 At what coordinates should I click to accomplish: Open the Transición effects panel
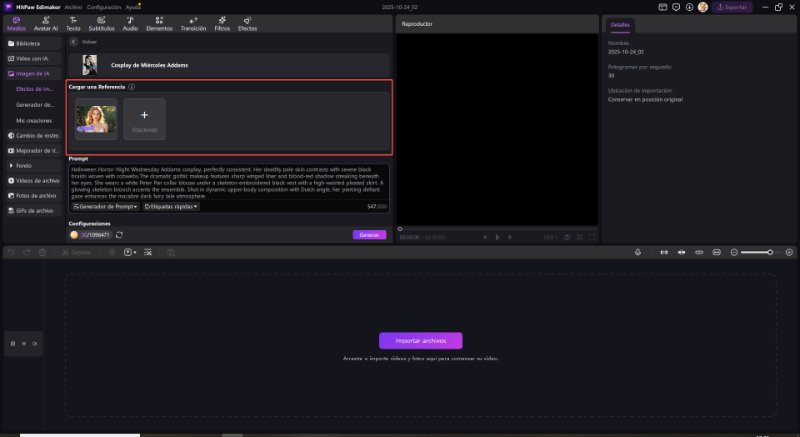coord(193,24)
